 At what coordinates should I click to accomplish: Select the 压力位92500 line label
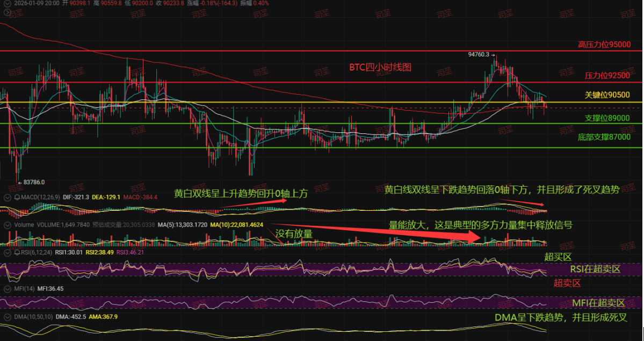point(607,76)
